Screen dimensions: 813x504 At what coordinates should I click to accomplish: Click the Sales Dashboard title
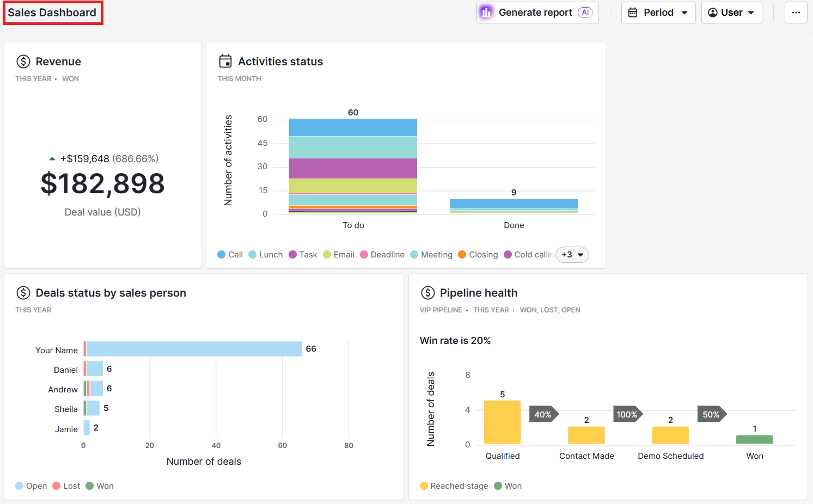point(52,12)
